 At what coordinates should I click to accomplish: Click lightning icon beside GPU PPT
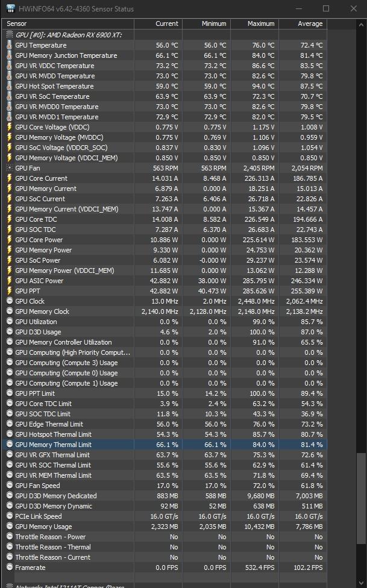[x=10, y=290]
